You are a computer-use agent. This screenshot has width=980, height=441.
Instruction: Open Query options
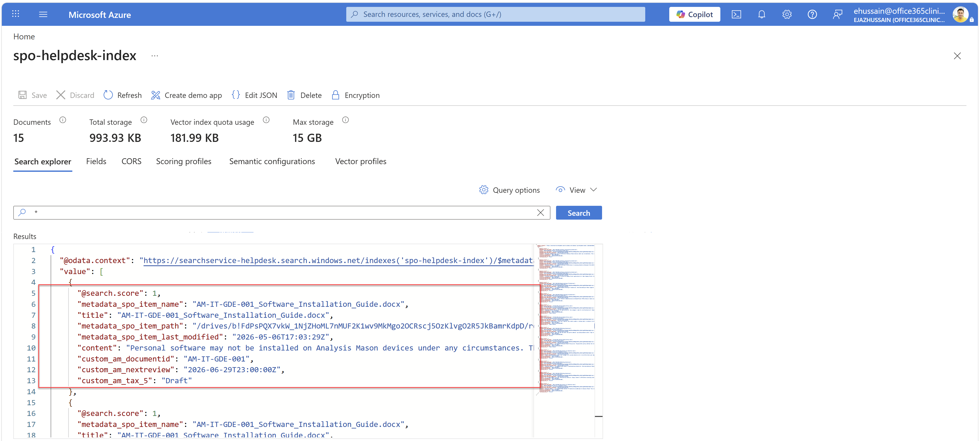(x=509, y=190)
